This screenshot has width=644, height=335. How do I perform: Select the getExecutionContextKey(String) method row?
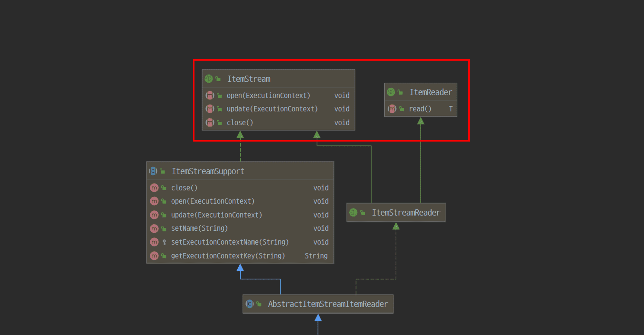click(228, 256)
